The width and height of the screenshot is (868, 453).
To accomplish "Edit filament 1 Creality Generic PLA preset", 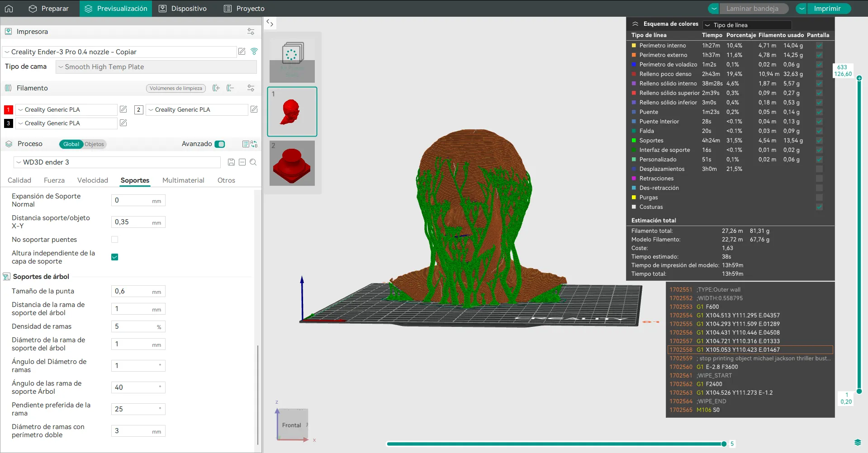I will (x=123, y=109).
